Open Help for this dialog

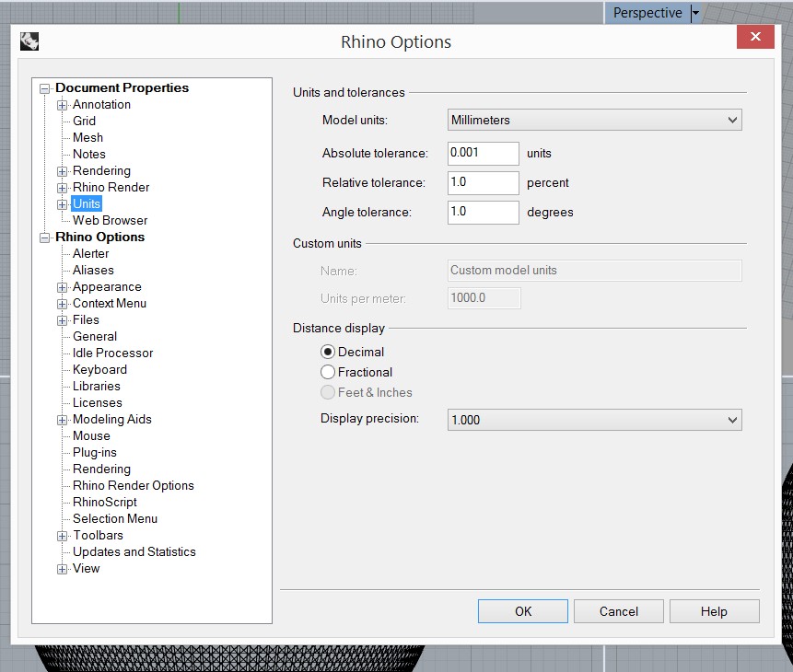click(714, 611)
